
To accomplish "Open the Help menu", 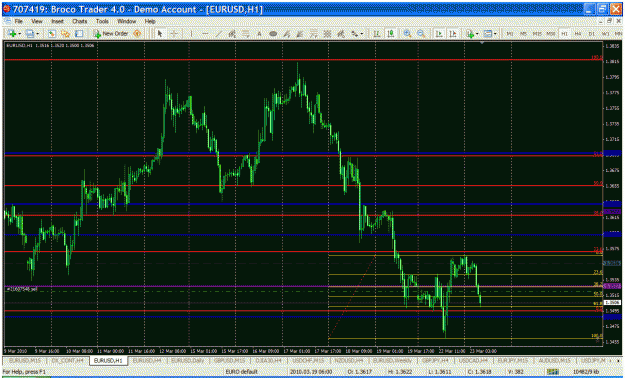I will [x=150, y=21].
